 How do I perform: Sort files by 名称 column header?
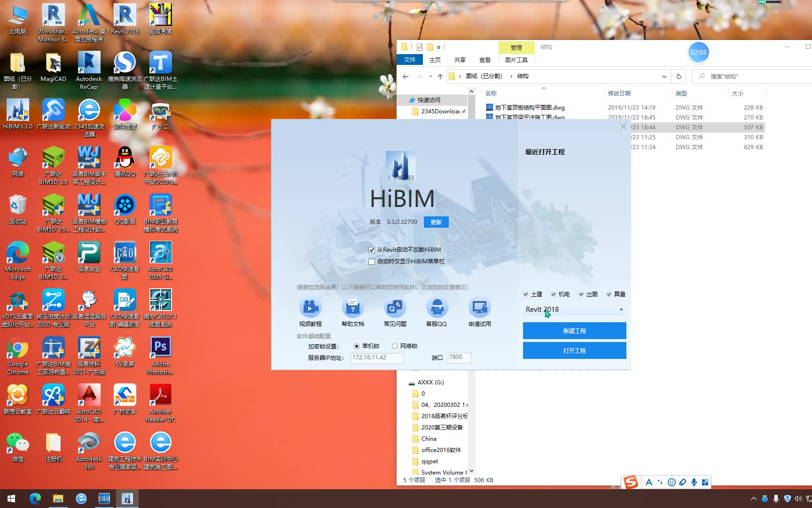coord(544,93)
